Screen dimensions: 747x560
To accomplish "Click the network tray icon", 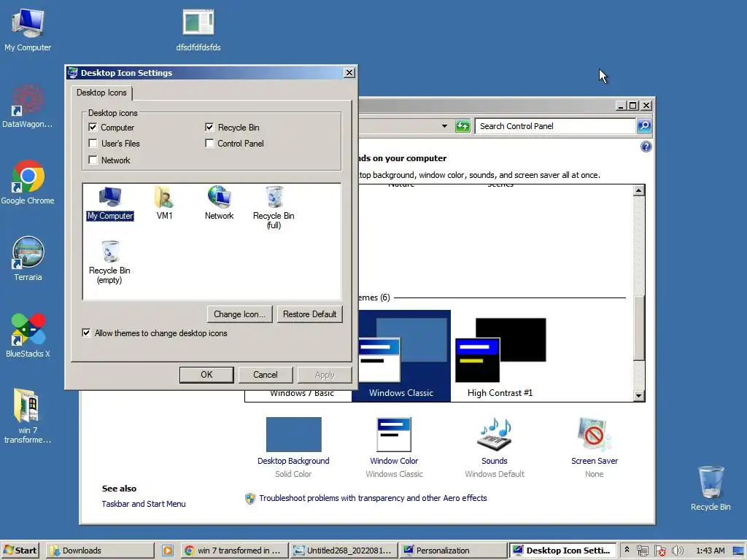I will click(x=642, y=551).
